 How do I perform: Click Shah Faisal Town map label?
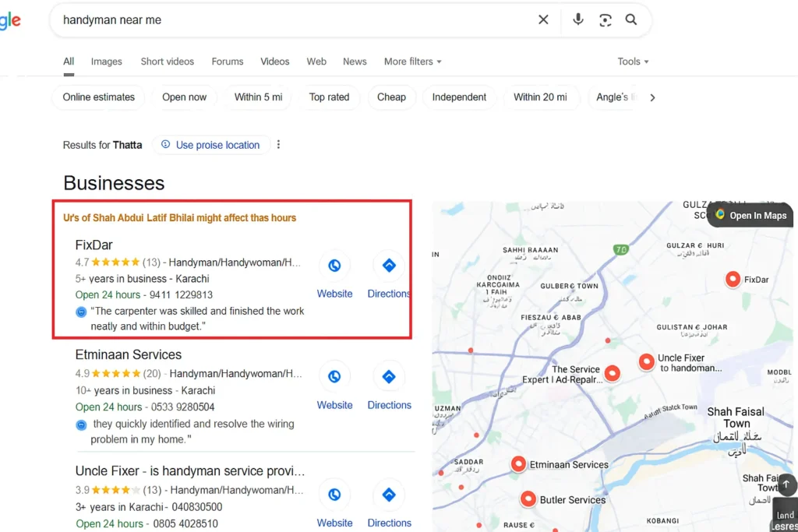736,417
